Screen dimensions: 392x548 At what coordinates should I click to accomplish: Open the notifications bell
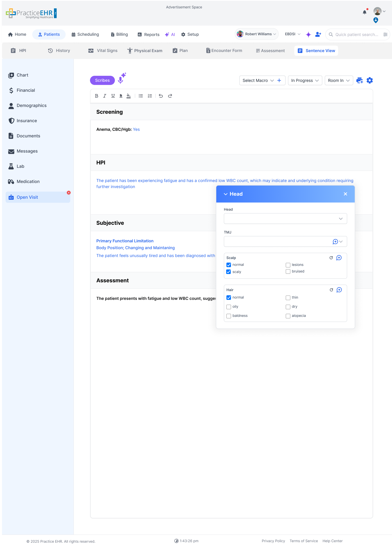[364, 12]
